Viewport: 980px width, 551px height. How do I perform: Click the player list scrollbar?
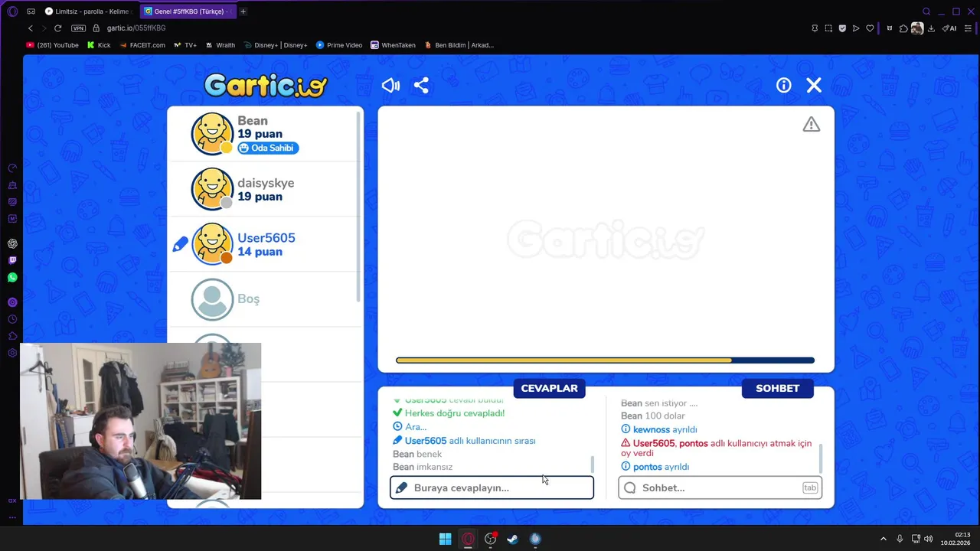pos(359,207)
